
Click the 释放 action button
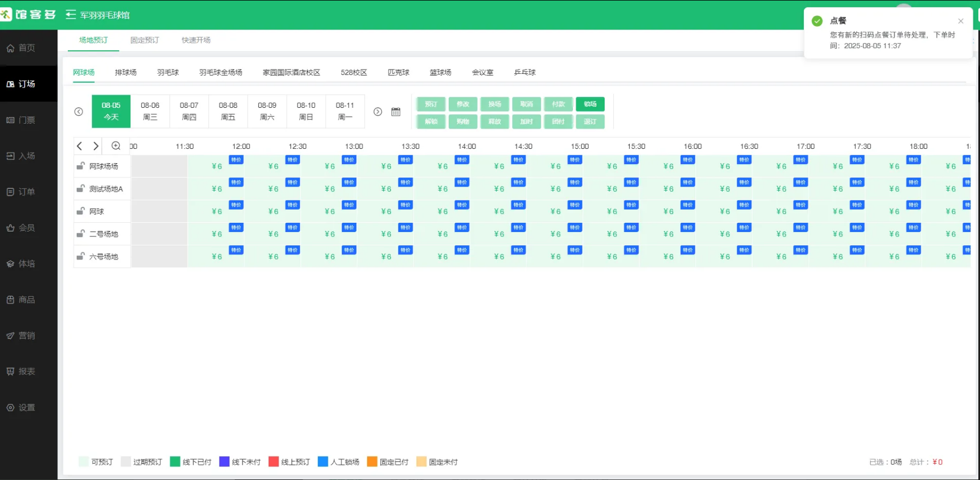point(495,122)
